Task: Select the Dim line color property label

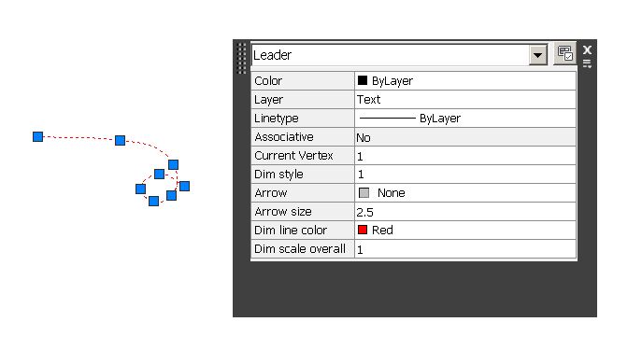Action: point(291,230)
